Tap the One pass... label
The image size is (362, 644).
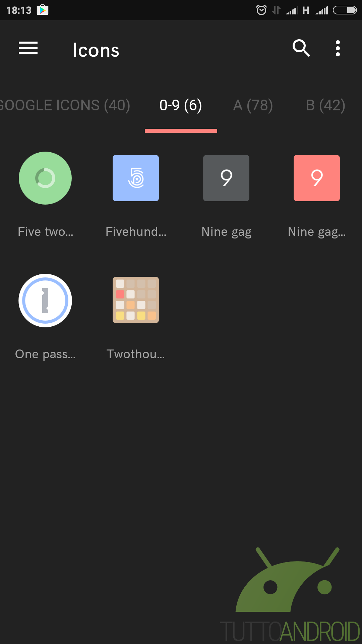(x=45, y=354)
